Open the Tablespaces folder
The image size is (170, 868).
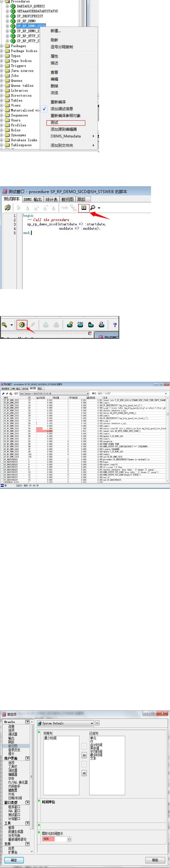pyautogui.click(x=21, y=145)
